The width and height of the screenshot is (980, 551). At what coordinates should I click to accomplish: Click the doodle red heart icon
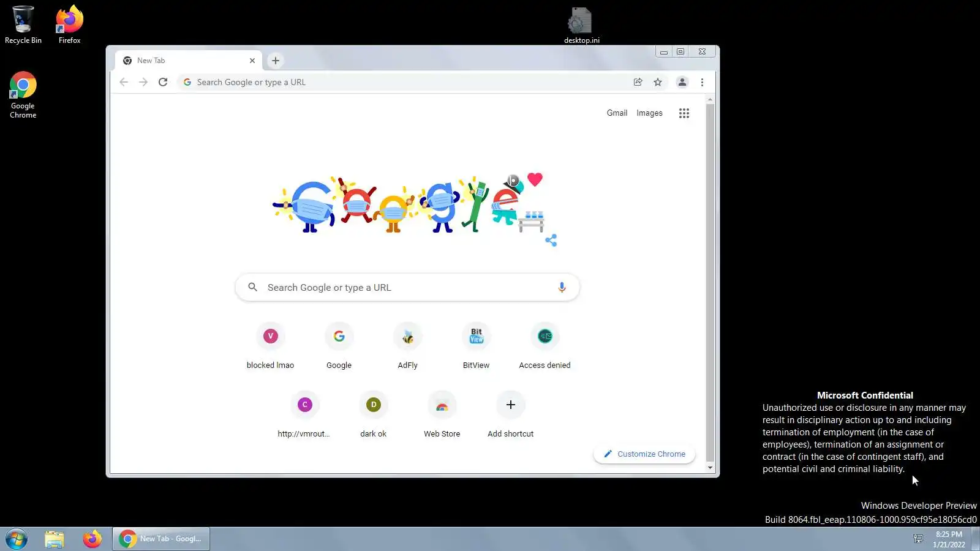pyautogui.click(x=535, y=179)
